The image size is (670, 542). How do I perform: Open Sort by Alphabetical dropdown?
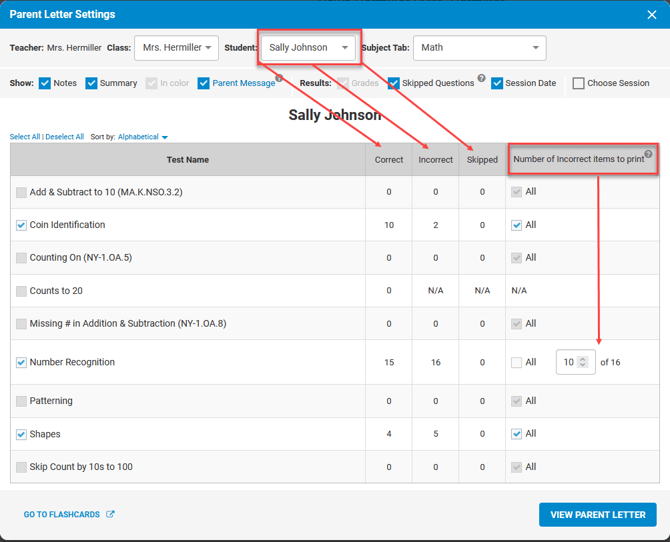(x=143, y=137)
